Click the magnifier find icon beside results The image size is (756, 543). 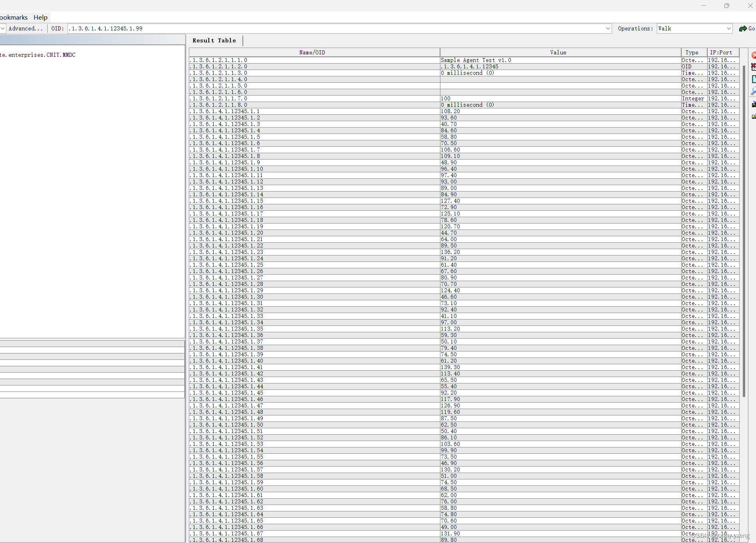[x=754, y=92]
